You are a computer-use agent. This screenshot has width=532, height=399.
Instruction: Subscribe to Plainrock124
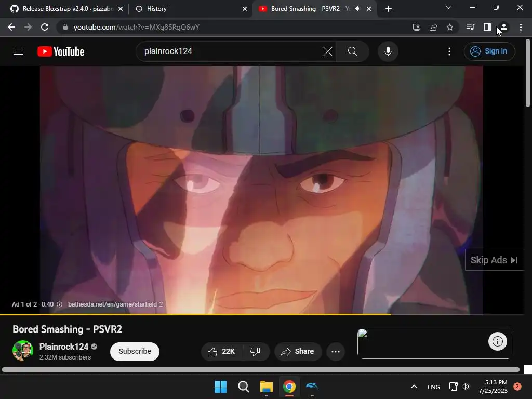(x=135, y=352)
